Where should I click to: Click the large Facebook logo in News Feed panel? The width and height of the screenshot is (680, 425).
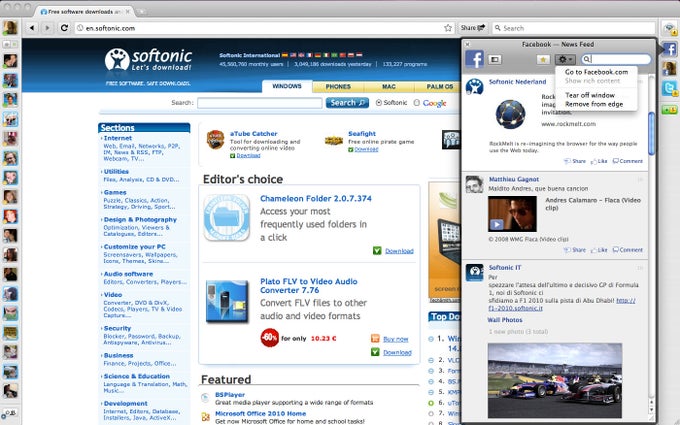[474, 59]
